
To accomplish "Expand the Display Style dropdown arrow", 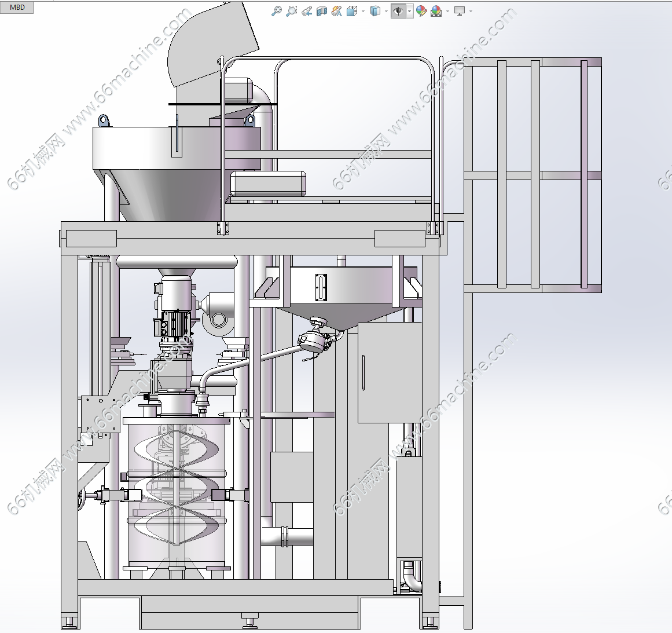I will (x=386, y=11).
